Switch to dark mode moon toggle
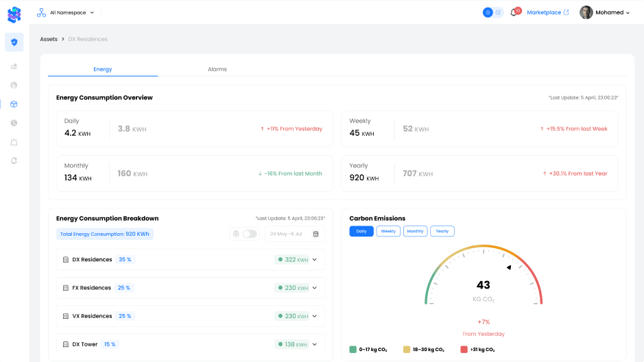The height and width of the screenshot is (362, 644). coord(499,12)
